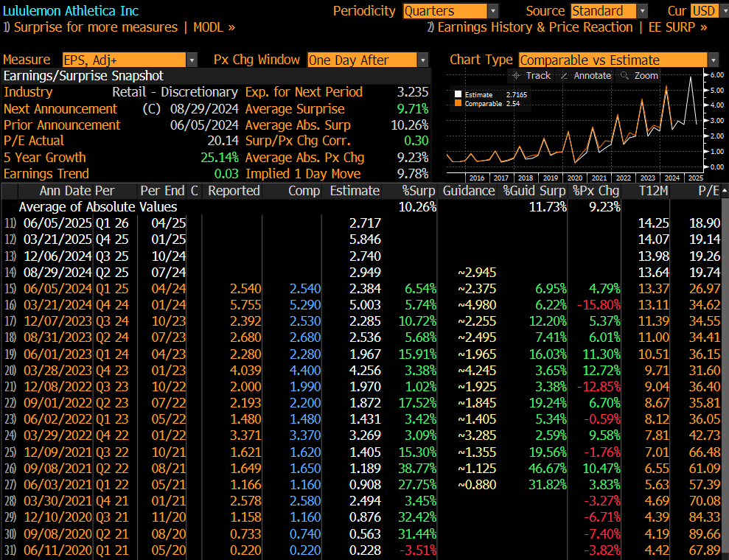Click the Lululemon Athletica Inc title
Image resolution: width=729 pixels, height=560 pixels.
point(71,11)
